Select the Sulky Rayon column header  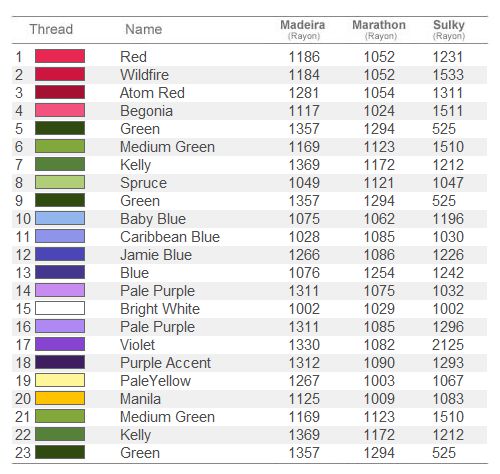[x=449, y=29]
